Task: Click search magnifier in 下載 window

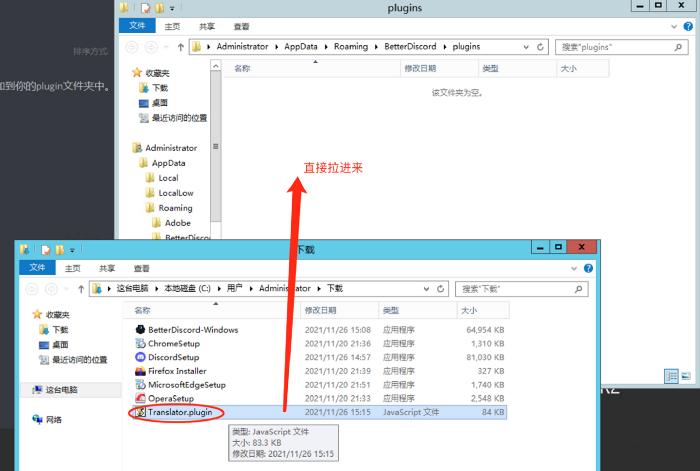Action: (578, 289)
